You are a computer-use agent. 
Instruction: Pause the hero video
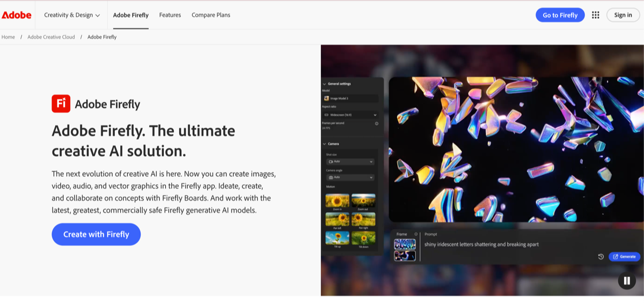coord(627,280)
